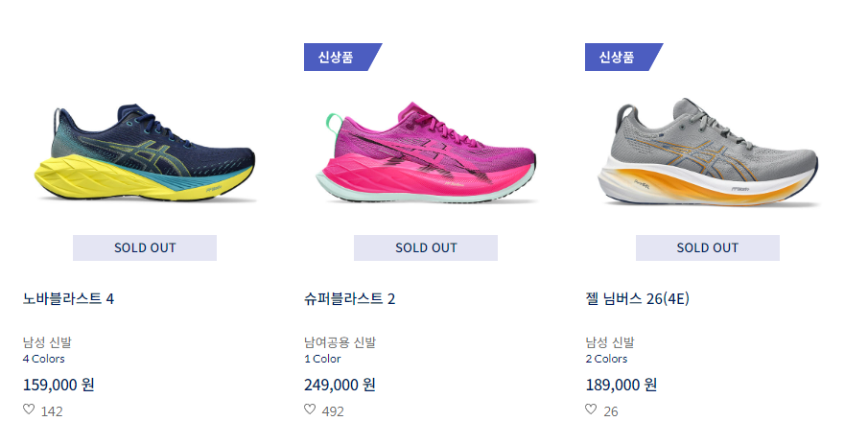
Task: Open the 노바블라스트 4 product title
Action: click(x=69, y=299)
